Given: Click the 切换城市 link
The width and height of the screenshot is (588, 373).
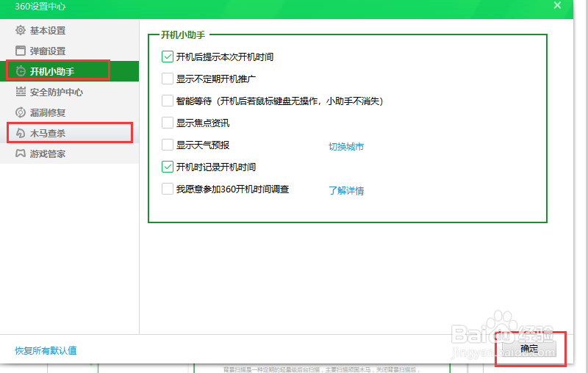Looking at the screenshot, I should 346,146.
